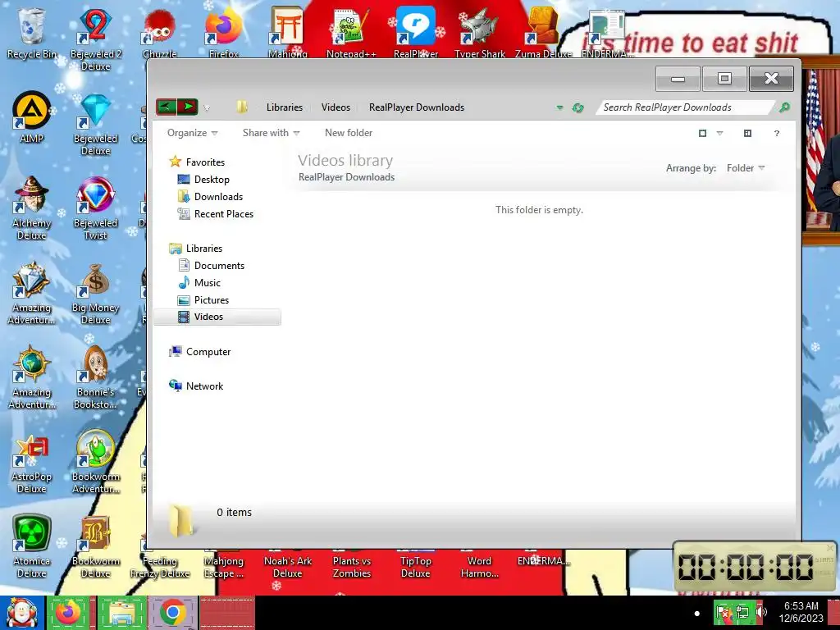Open Music library

(199, 282)
